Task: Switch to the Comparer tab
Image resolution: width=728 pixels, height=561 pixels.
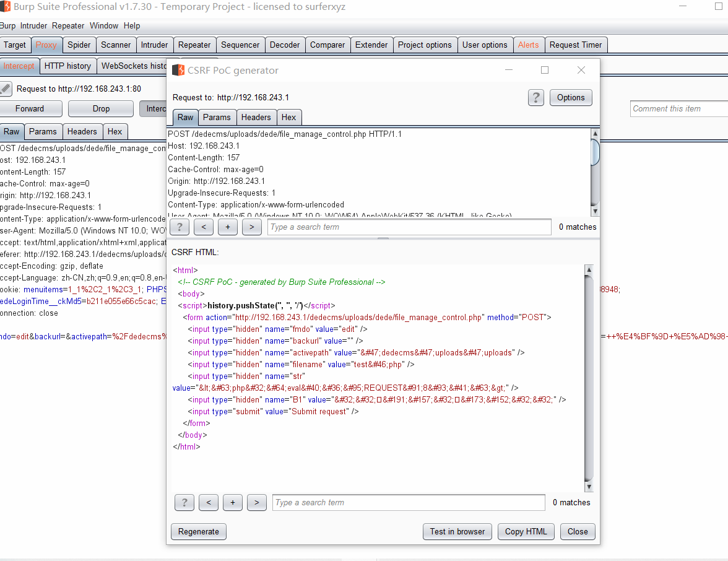Action: [x=327, y=45]
